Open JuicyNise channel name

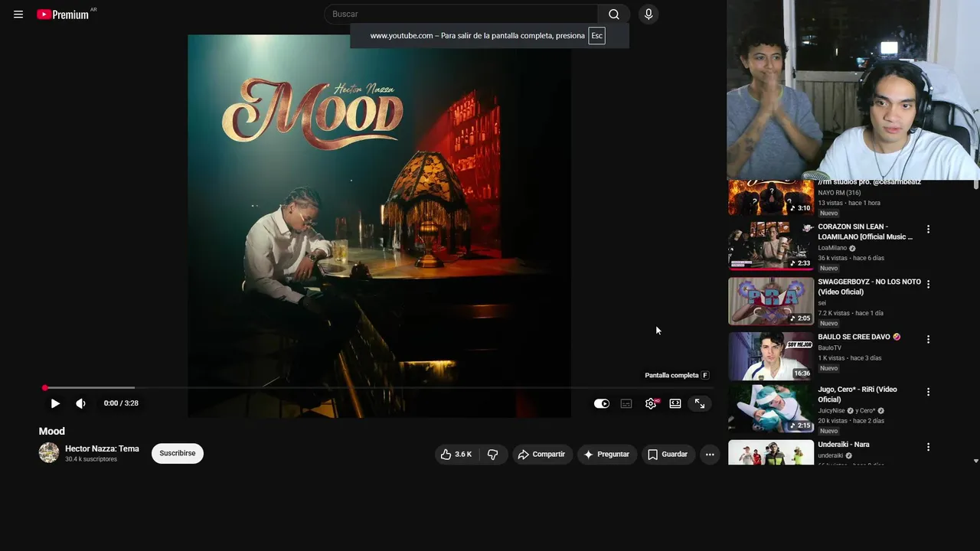coord(832,411)
